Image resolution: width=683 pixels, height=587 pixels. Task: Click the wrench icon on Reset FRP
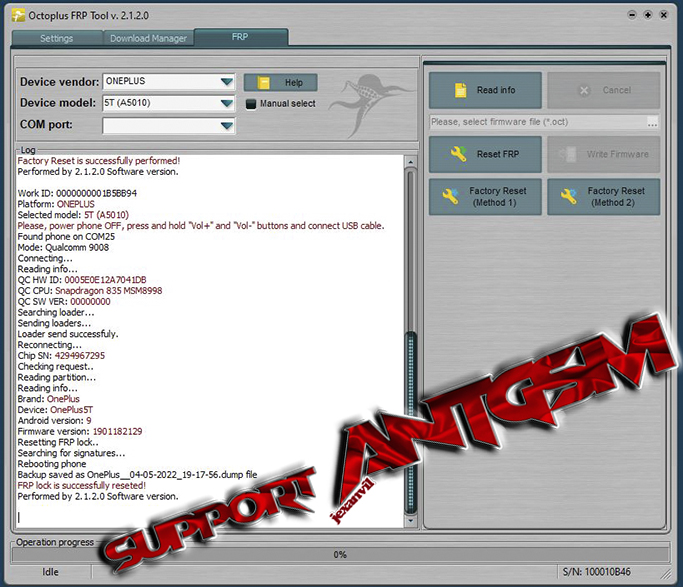(459, 154)
